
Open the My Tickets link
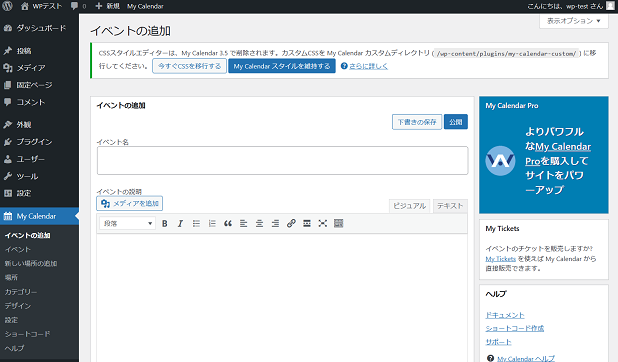(501, 259)
